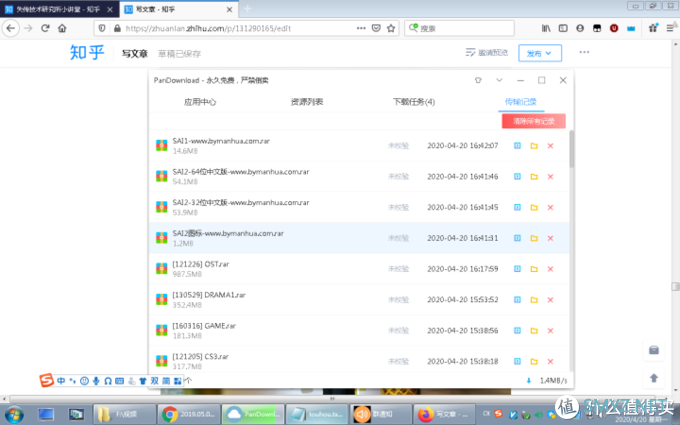Click blue icon on SAI2图标 row
The width and height of the screenshot is (680, 425).
click(517, 238)
